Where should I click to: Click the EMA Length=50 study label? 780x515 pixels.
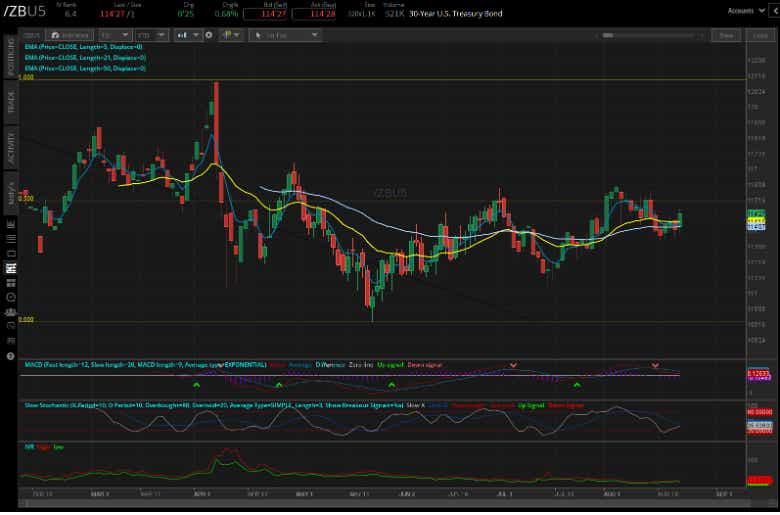(x=85, y=68)
